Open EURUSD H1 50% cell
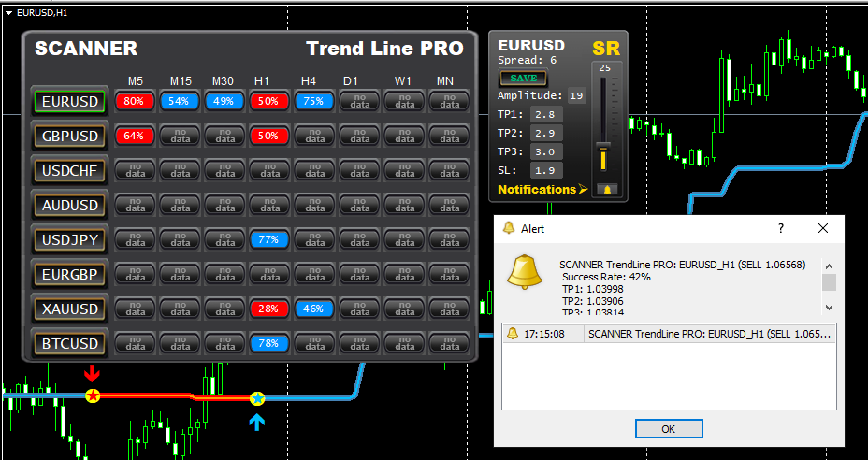 tap(269, 101)
